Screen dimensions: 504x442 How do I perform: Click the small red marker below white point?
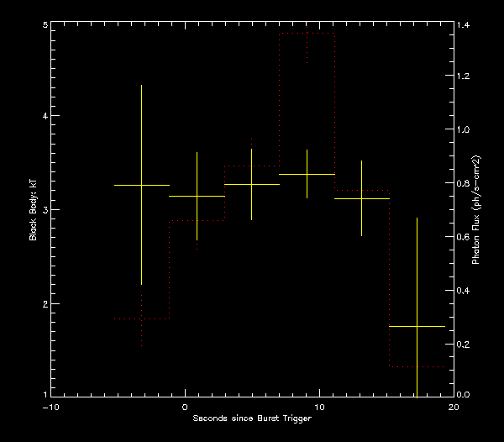197,246
